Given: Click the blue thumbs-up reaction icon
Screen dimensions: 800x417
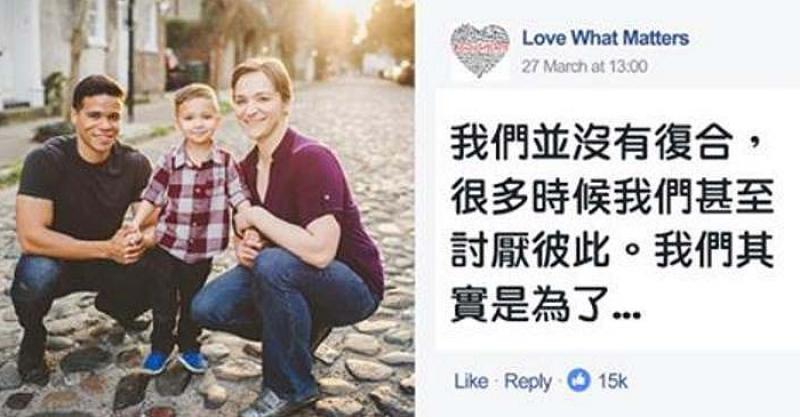Looking at the screenshot, I should point(579,381).
